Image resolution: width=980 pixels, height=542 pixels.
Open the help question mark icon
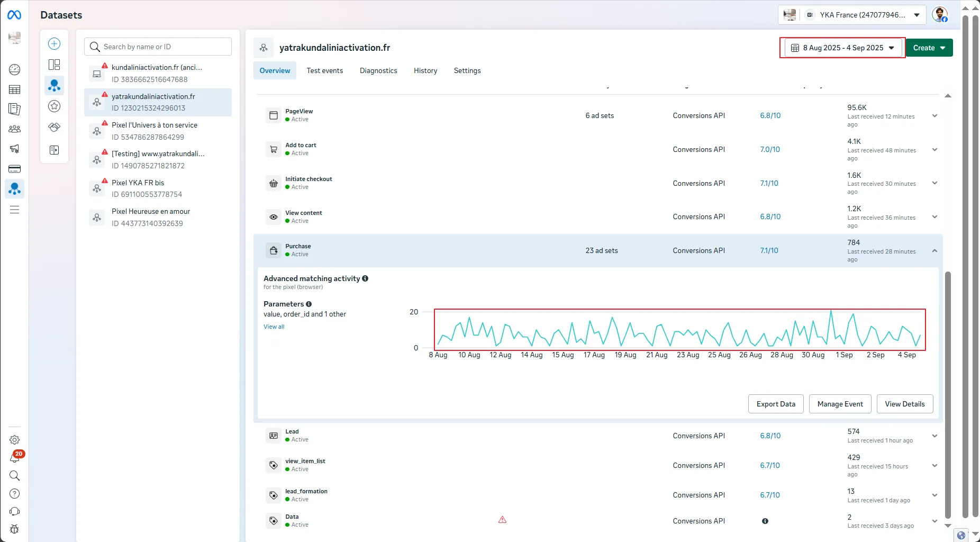click(15, 493)
